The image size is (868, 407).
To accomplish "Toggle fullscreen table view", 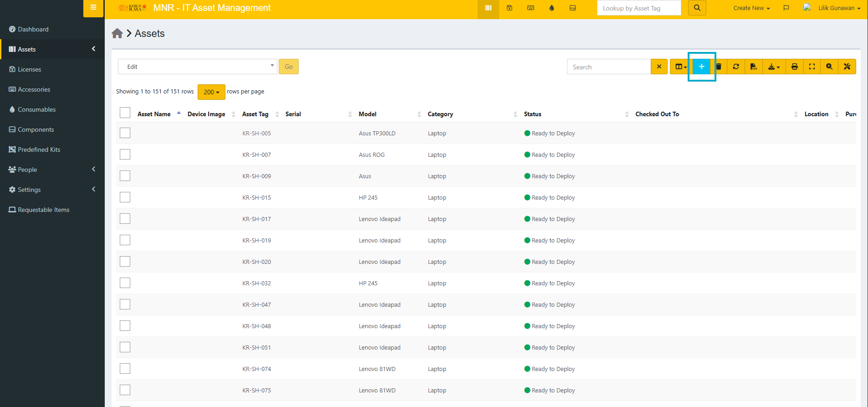I will pyautogui.click(x=812, y=67).
